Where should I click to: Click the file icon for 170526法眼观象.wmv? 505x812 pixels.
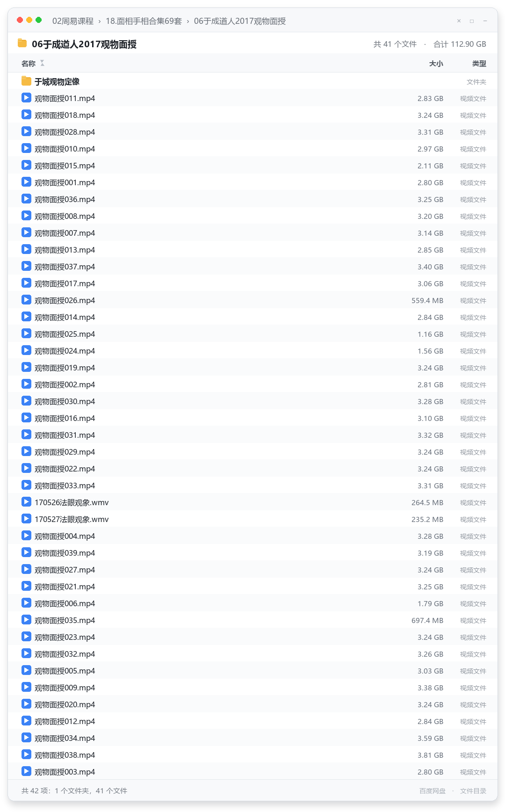pos(26,502)
